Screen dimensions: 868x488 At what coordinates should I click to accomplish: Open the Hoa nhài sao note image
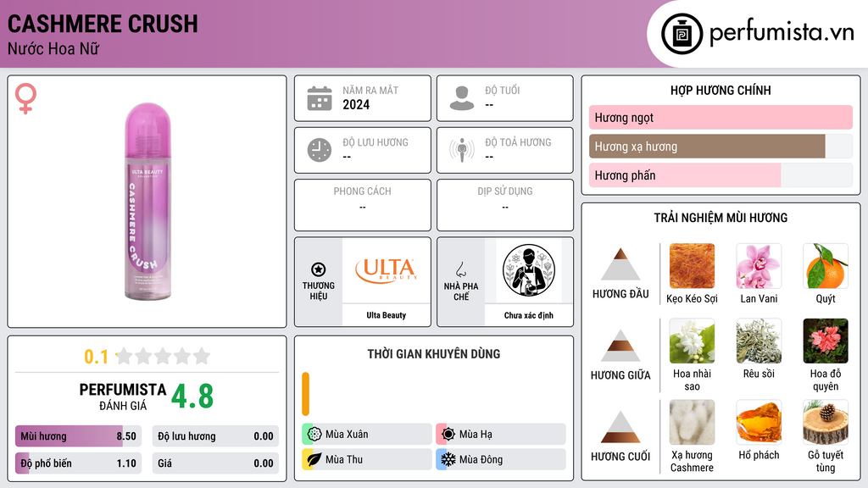pos(692,341)
